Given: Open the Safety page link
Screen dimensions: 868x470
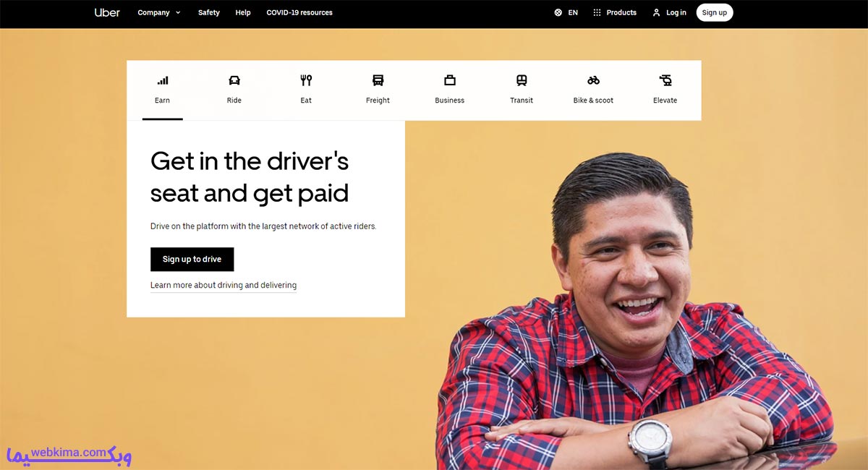Looking at the screenshot, I should point(208,13).
